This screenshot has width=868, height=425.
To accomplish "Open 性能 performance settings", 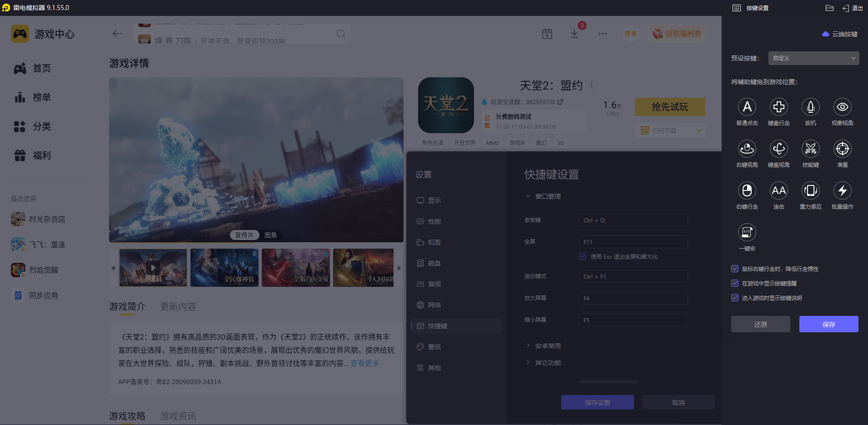I will point(456,221).
